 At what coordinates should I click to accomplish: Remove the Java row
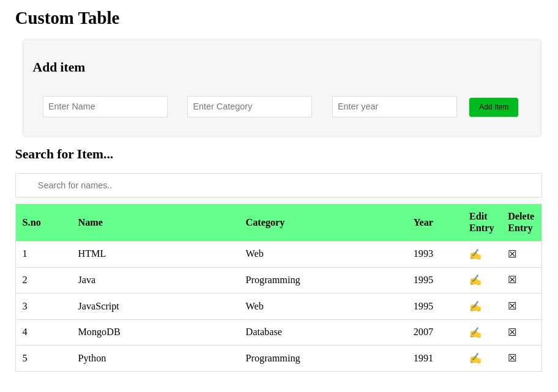512,280
